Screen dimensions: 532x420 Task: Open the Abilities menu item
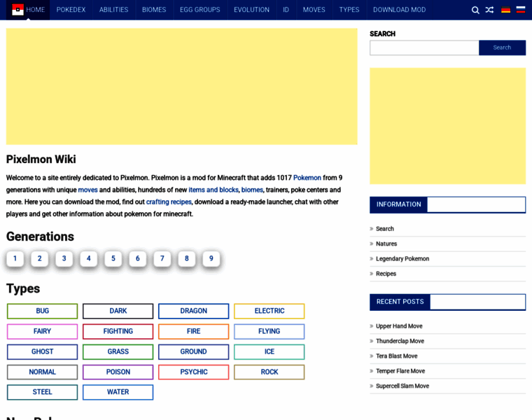(x=113, y=10)
